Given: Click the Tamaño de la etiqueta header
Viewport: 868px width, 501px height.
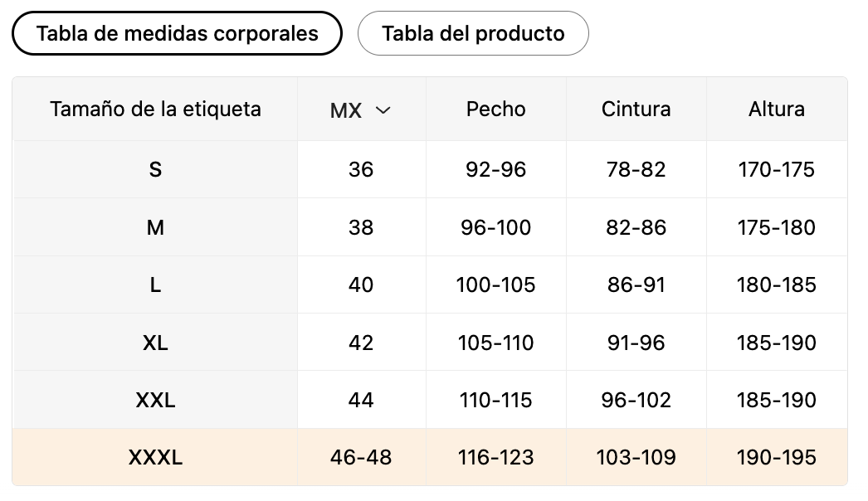Looking at the screenshot, I should click(155, 109).
